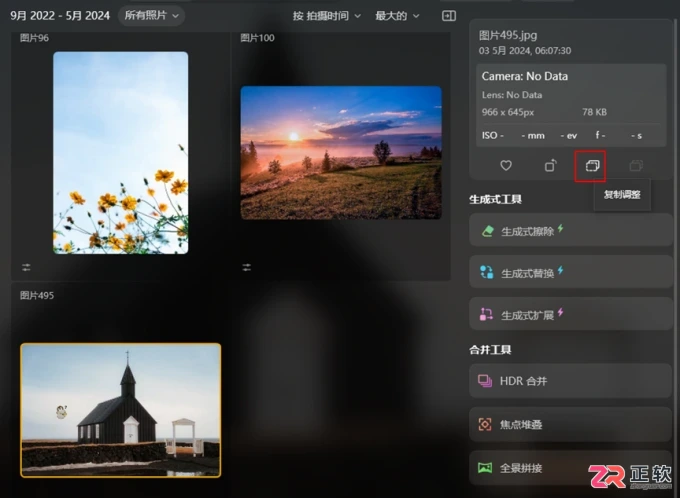This screenshot has width=680, height=498.
Task: Open the 最大的 size dropdown
Action: coord(397,16)
